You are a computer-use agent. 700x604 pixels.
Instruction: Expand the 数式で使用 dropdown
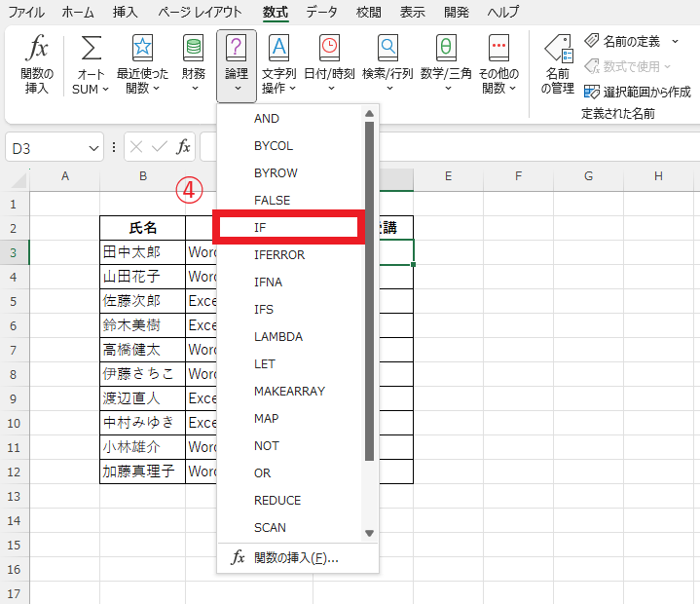point(668,66)
